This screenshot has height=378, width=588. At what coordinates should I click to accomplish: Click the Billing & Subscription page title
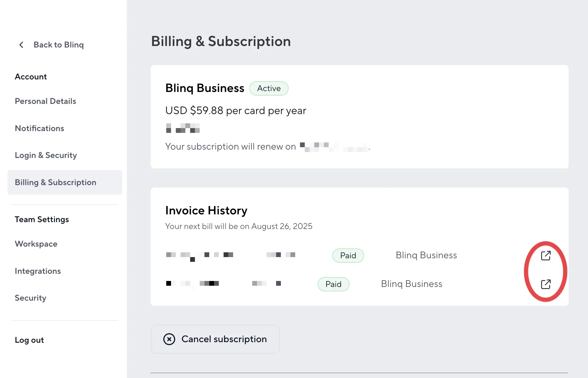(x=221, y=41)
